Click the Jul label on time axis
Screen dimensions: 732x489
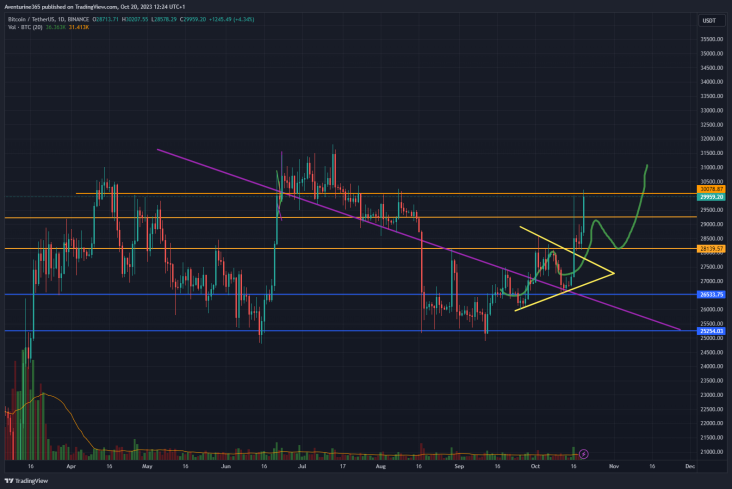click(302, 466)
